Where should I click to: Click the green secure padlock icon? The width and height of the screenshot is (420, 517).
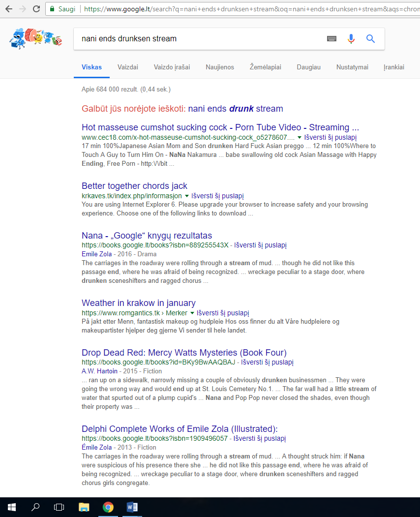click(52, 9)
